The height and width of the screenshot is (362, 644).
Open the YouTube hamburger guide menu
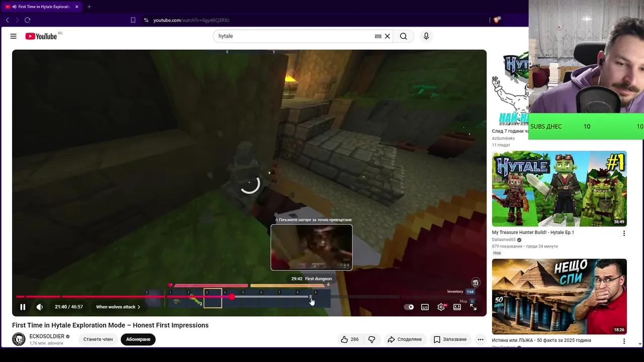14,36
